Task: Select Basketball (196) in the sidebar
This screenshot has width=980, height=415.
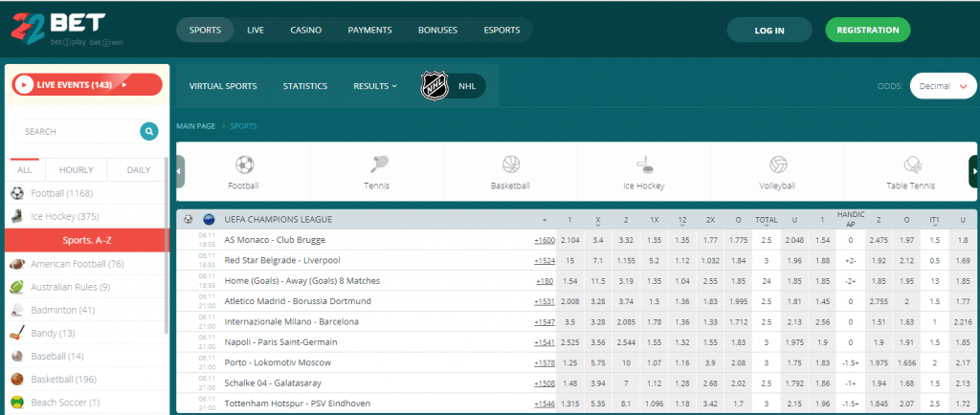Action: 65,378
